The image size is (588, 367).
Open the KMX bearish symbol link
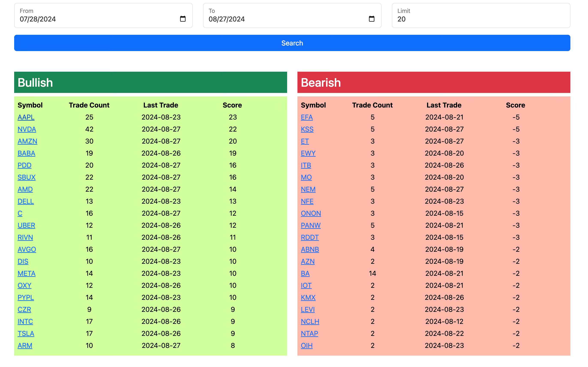coord(308,297)
